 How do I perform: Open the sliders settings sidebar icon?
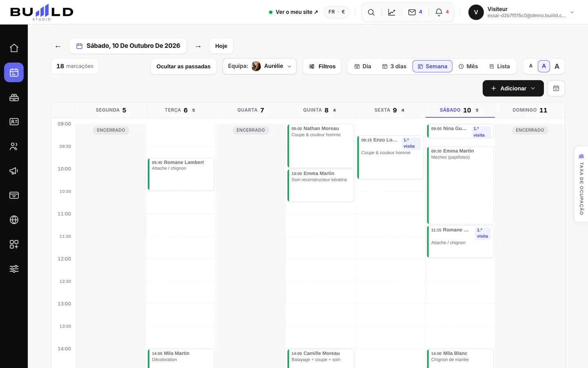[x=14, y=269]
